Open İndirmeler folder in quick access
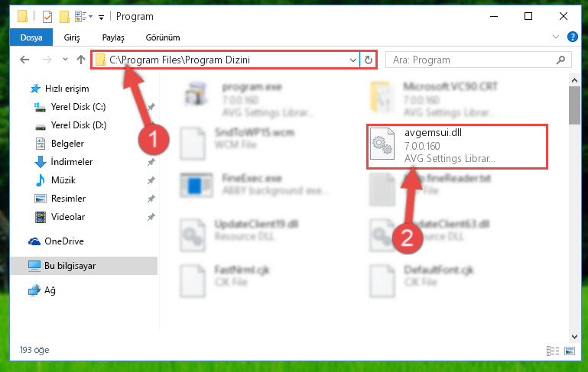Image resolution: width=588 pixels, height=372 pixels. 72,162
